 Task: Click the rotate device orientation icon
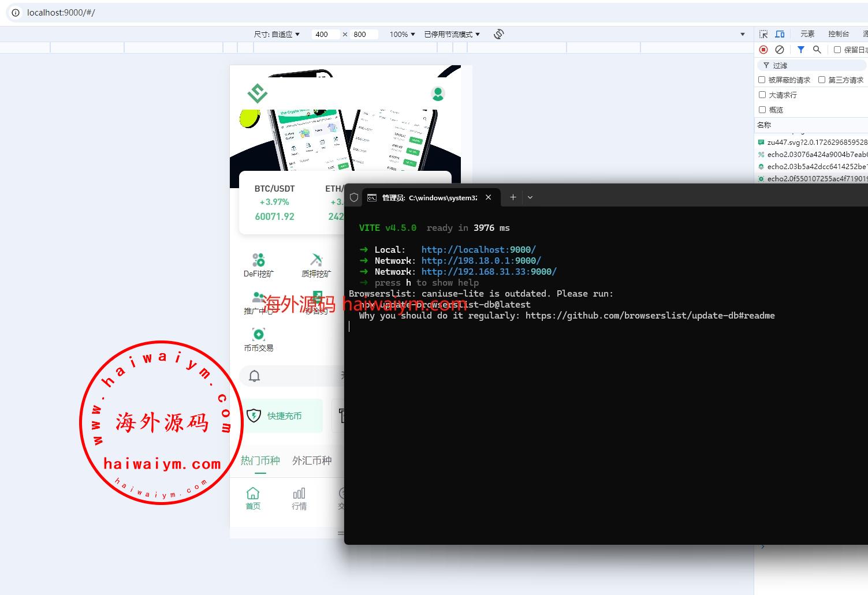click(x=499, y=34)
